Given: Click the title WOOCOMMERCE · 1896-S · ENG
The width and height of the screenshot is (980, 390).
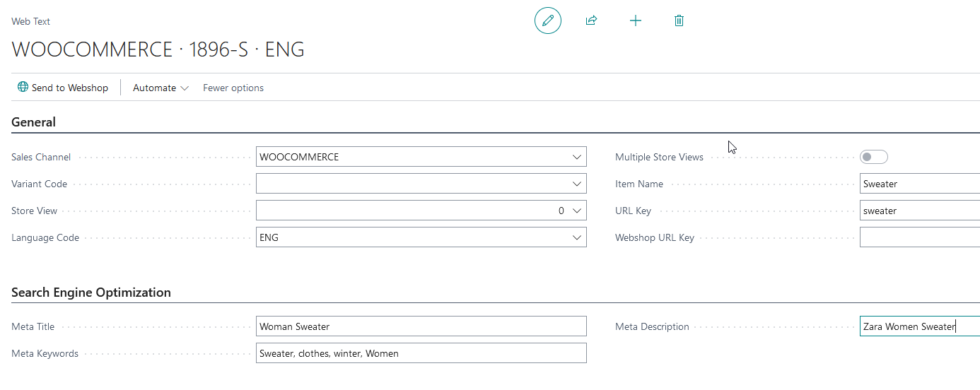Looking at the screenshot, I should [x=158, y=49].
